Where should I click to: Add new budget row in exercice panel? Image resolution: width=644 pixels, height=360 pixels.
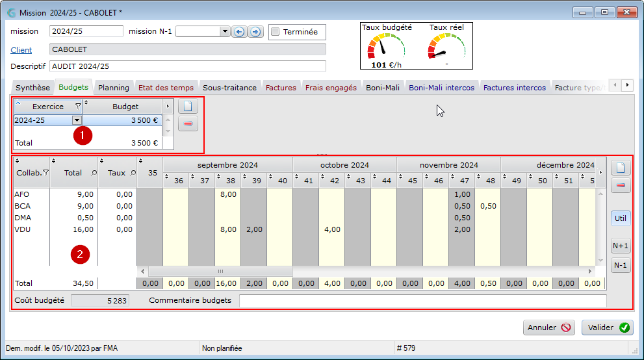[x=188, y=107]
